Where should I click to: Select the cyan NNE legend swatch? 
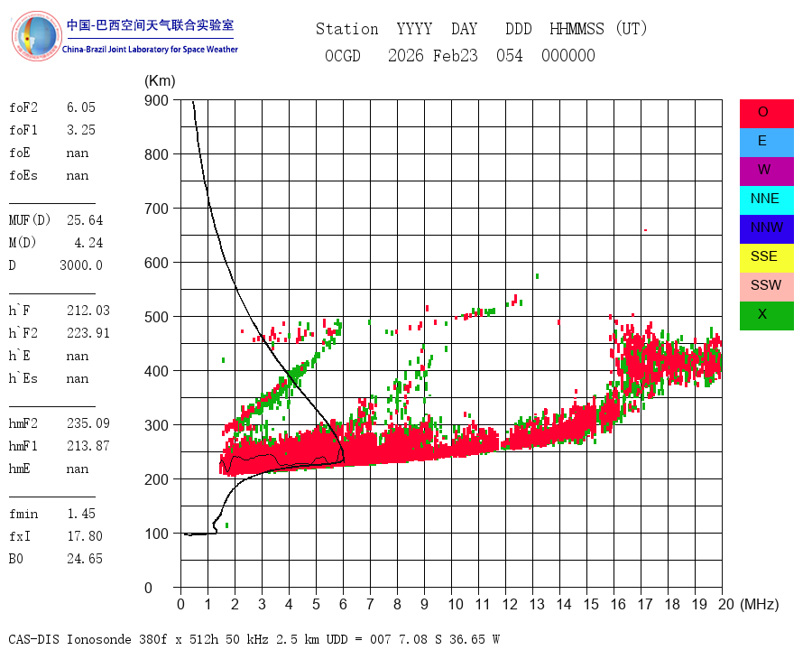tap(766, 200)
